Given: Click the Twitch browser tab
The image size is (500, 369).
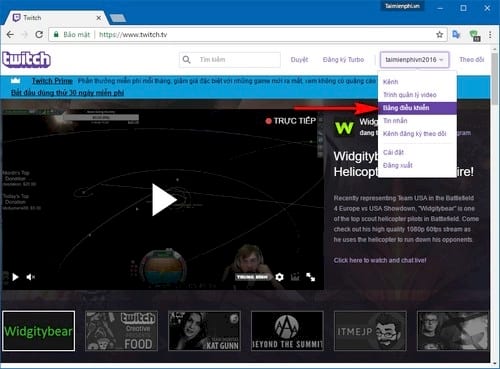Looking at the screenshot, I should (x=57, y=18).
